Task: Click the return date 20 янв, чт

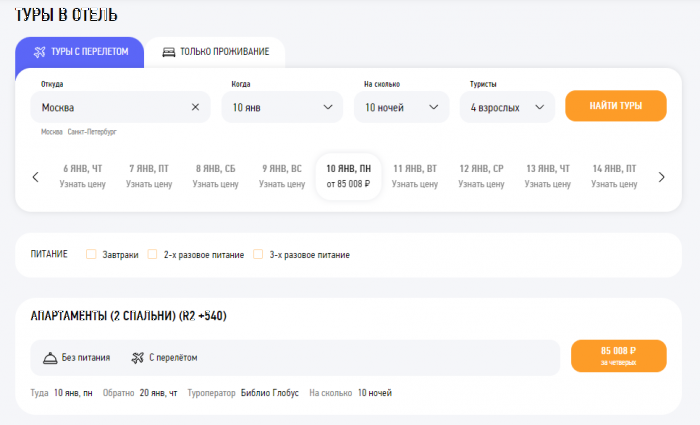Action: [158, 393]
